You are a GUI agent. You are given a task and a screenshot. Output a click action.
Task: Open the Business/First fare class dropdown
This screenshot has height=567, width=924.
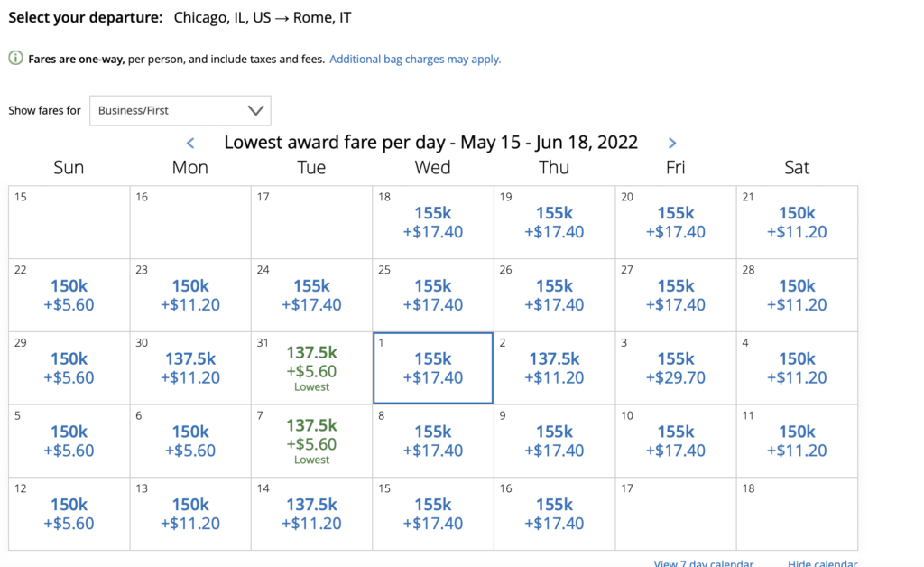180,110
